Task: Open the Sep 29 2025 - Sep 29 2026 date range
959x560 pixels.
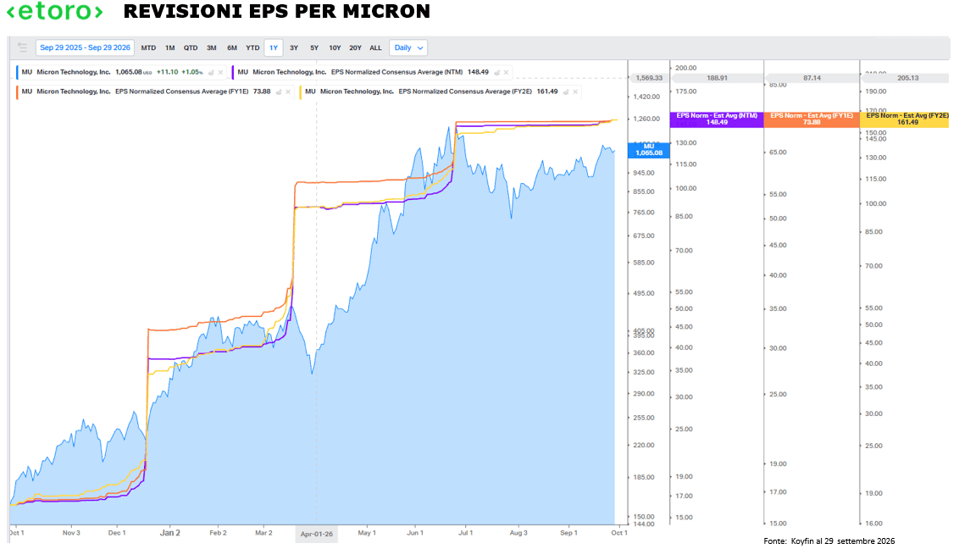Action: (85, 47)
